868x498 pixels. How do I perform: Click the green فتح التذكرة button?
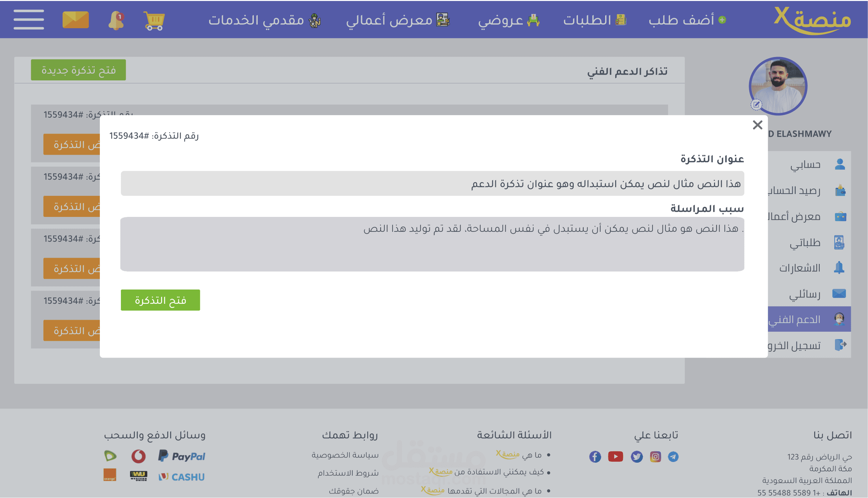160,300
